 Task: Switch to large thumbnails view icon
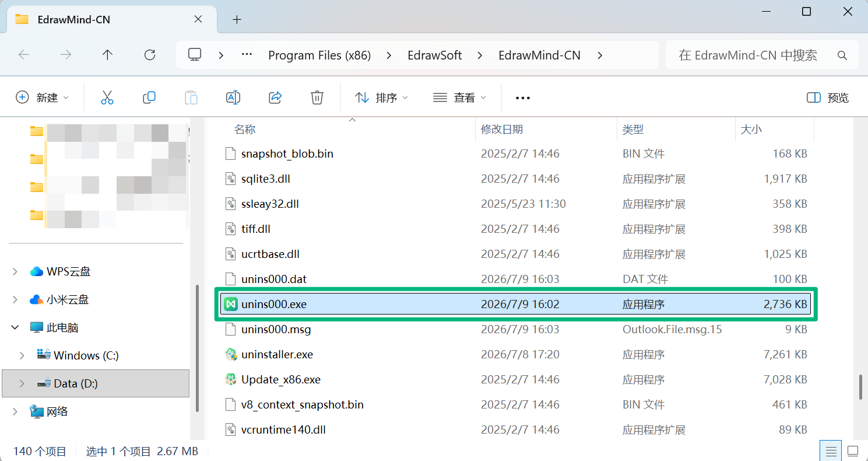click(x=853, y=451)
